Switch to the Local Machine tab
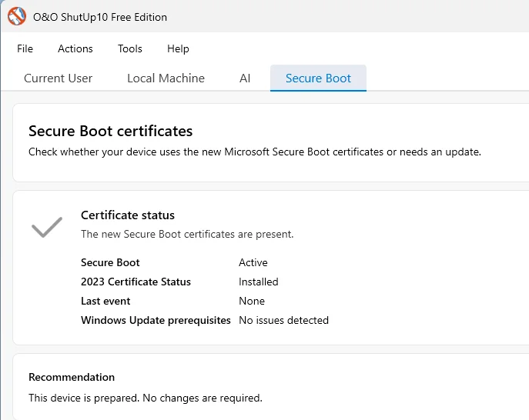The height and width of the screenshot is (420, 529). (x=166, y=78)
